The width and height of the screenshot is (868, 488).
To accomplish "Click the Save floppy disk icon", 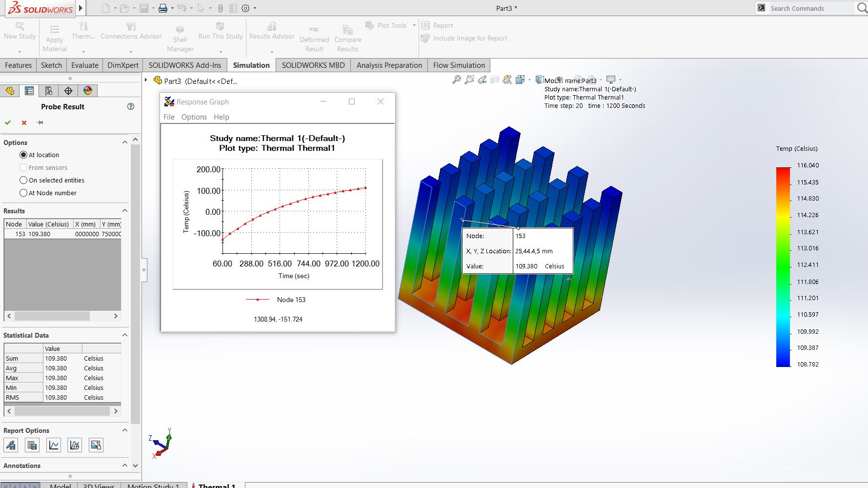I will [144, 8].
